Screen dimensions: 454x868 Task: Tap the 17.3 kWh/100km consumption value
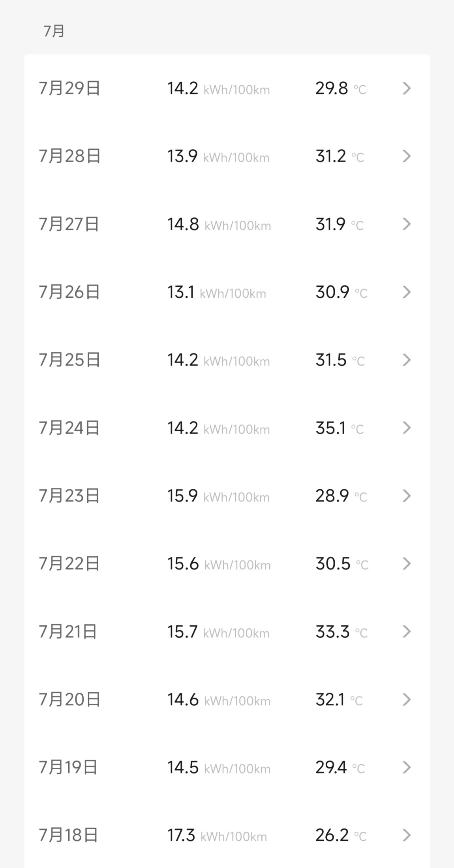(217, 836)
